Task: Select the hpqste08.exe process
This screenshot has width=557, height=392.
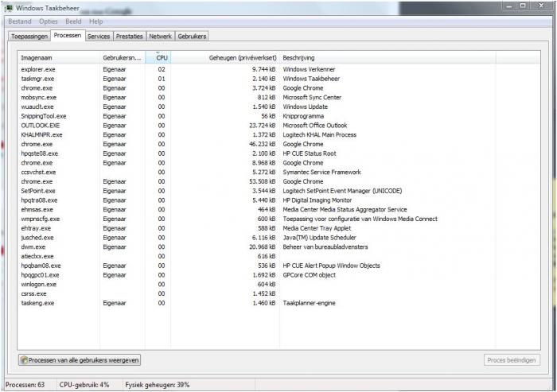Action: point(278,153)
